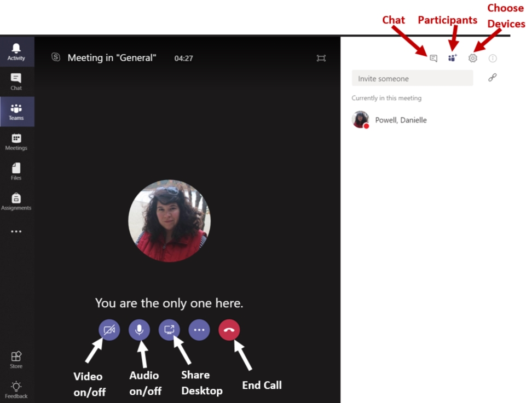Image resolution: width=532 pixels, height=403 pixels.
Task: Click 'Currently in this meeting' heading
Action: [386, 98]
